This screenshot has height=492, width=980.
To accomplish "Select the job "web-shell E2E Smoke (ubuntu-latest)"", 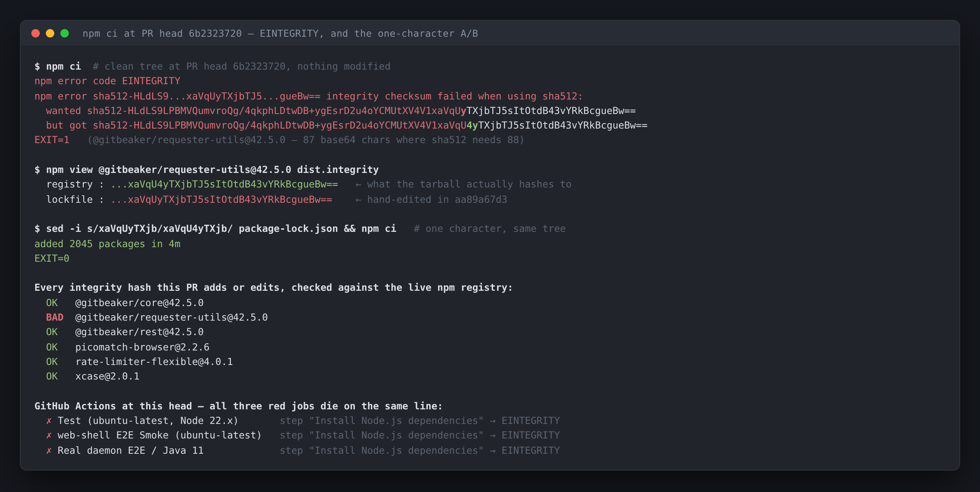I will [x=160, y=435].
